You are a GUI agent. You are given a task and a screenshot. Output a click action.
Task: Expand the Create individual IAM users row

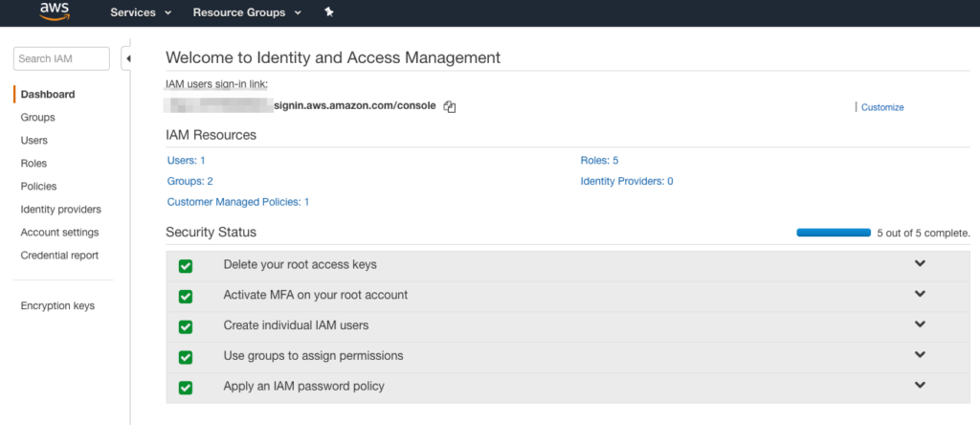tap(920, 324)
